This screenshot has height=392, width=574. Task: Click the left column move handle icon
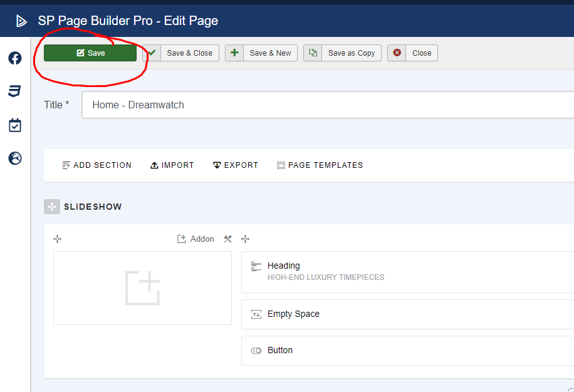(x=58, y=239)
